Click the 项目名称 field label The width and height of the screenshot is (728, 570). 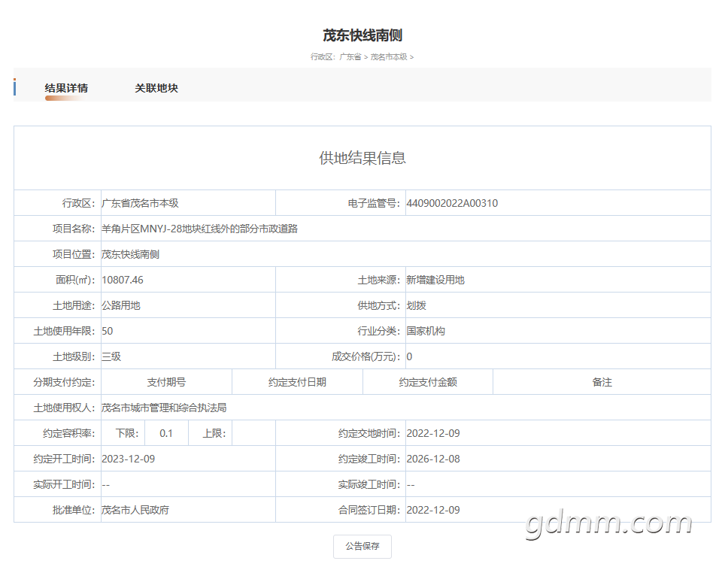tap(74, 229)
